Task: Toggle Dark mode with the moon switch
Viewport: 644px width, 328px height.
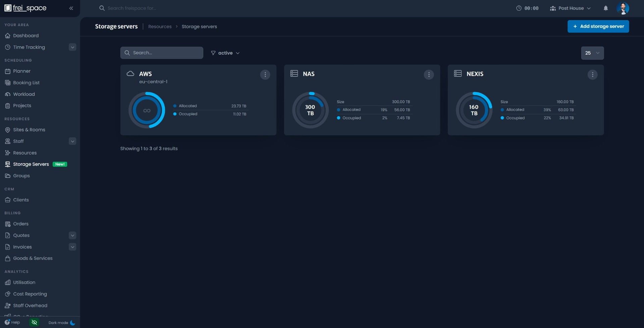Action: [x=72, y=323]
